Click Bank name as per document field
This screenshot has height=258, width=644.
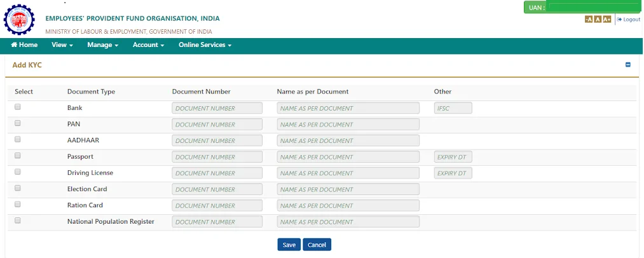(348, 108)
